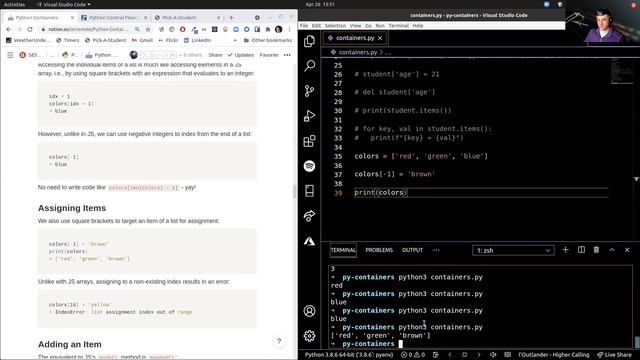
Task: Open Visual Studio Code app menu
Action: tap(64, 4)
